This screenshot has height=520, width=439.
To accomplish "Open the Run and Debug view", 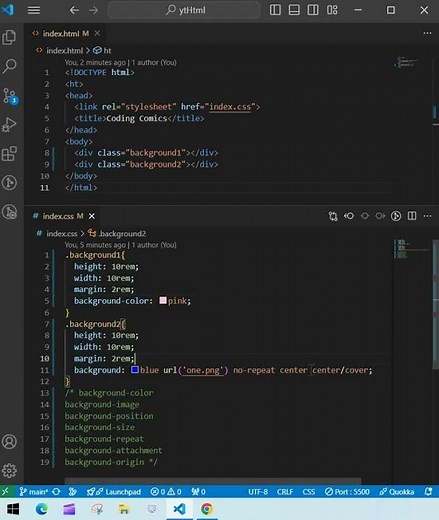I will point(9,124).
